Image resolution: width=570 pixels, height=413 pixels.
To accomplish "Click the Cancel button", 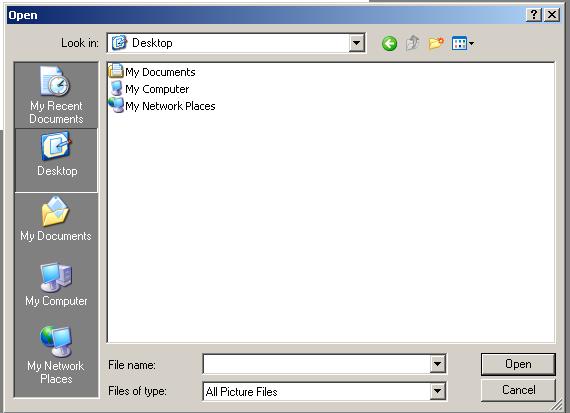I will tap(518, 390).
